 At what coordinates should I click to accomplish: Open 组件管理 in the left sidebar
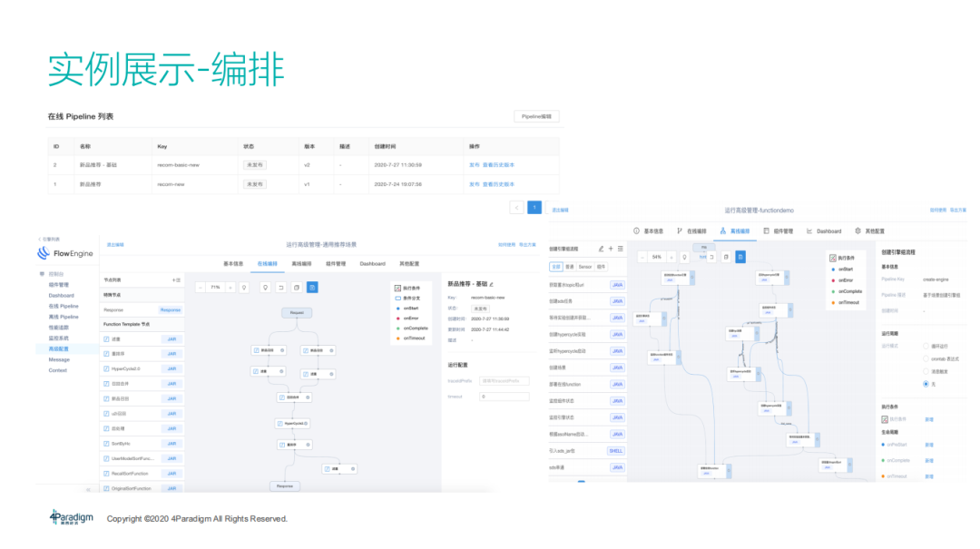click(x=59, y=285)
